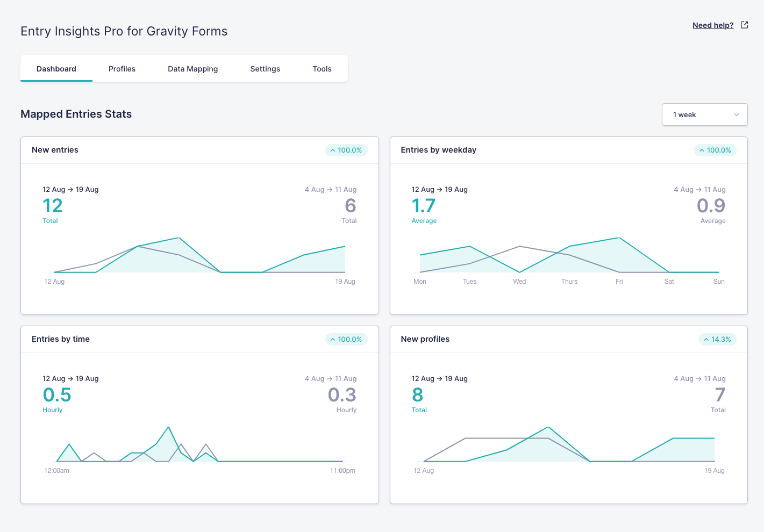
Task: Click the 0.9 previous average value
Action: point(711,206)
